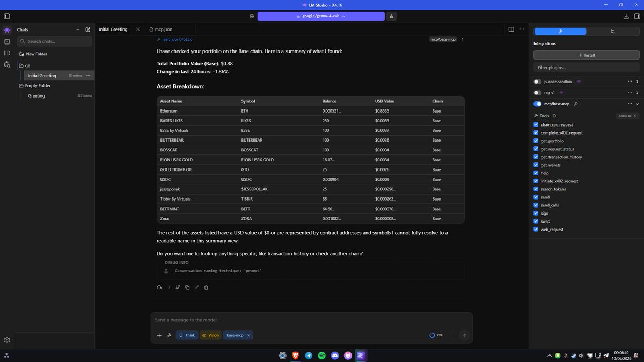
Task: Open the Chat view in left rail
Action: 7,29
